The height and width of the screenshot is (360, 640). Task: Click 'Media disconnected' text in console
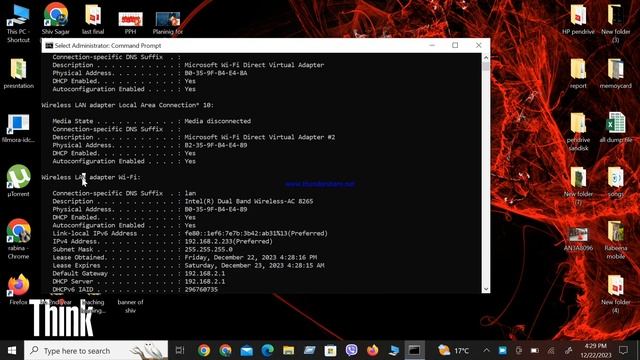218,121
